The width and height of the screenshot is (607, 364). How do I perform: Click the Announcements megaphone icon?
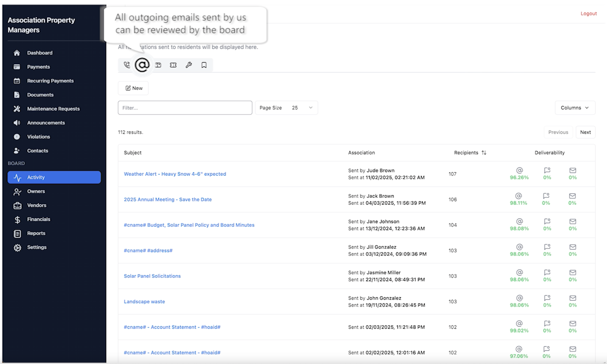[17, 123]
